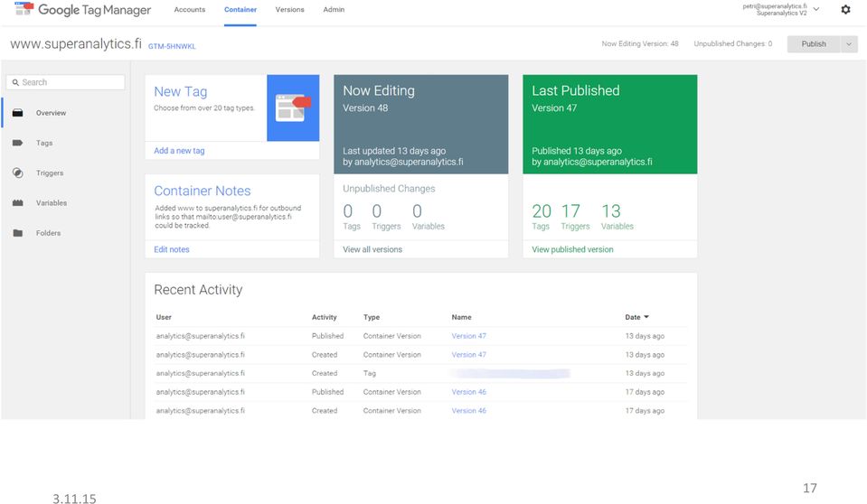Click the Tags sidebar icon
This screenshot has width=867, height=504.
click(18, 143)
